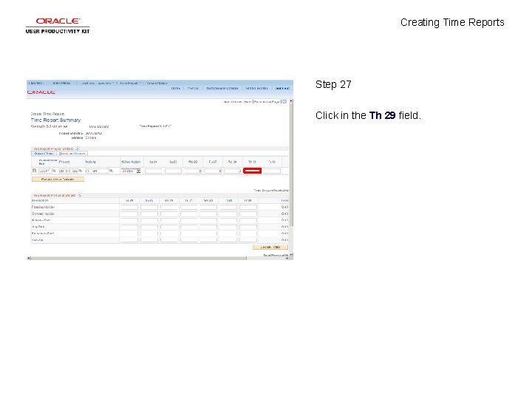The height and width of the screenshot is (399, 532).
Task: Click in the Sa 24 project time field
Action: coord(154,171)
